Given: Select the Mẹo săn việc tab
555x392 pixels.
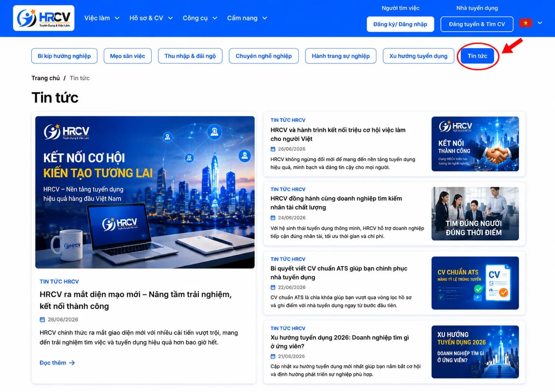Looking at the screenshot, I should 128,56.
